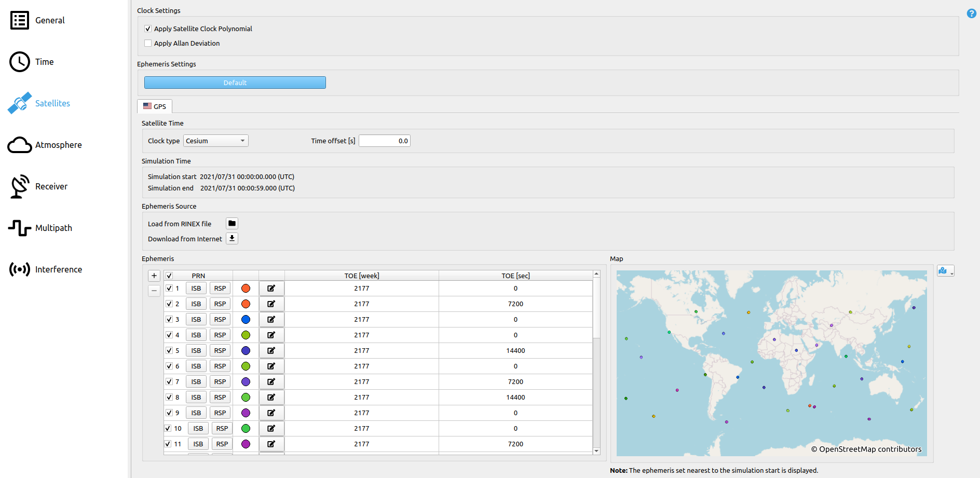Edit ephemeris for PRN 5
This screenshot has width=980, height=478.
[x=271, y=351]
